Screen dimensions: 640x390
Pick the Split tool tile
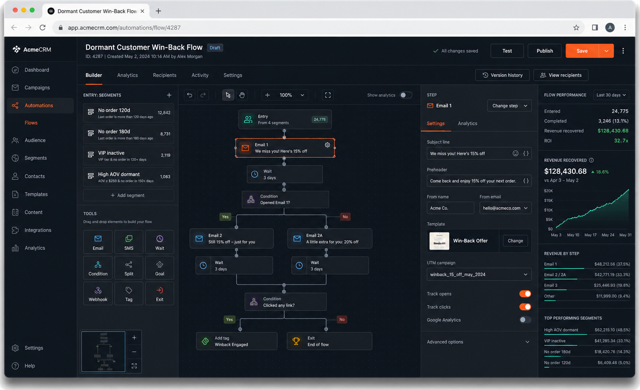(129, 268)
